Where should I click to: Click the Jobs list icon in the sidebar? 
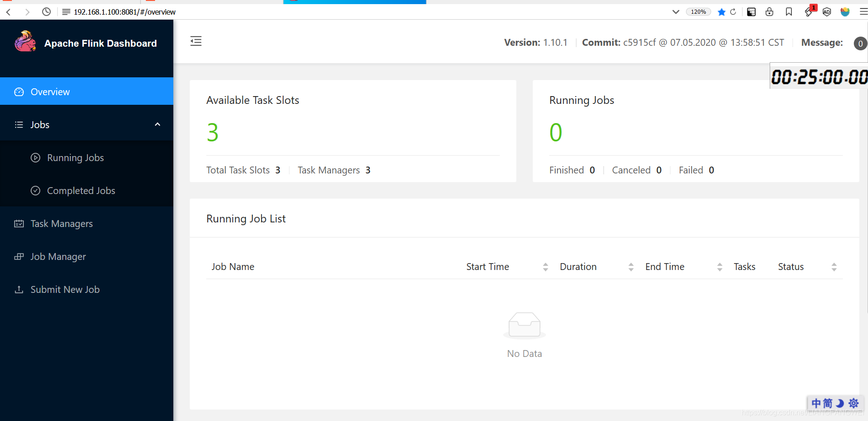[x=19, y=125]
